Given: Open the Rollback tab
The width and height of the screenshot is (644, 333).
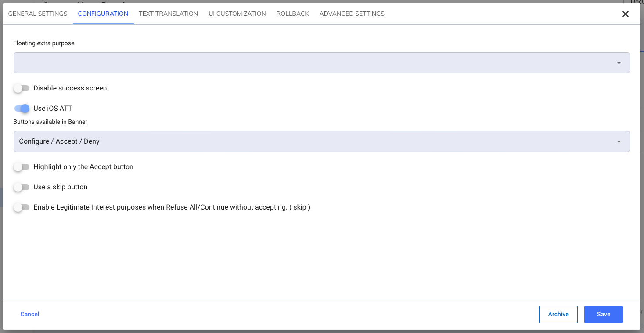Looking at the screenshot, I should point(292,14).
